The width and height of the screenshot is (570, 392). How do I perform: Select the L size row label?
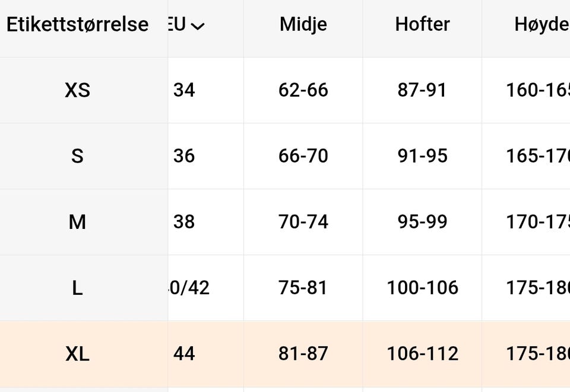click(x=77, y=288)
